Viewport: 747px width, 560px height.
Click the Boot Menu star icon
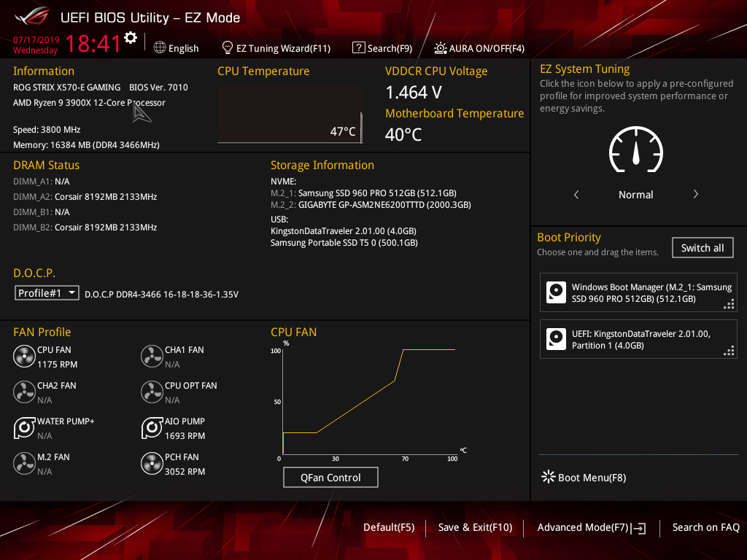click(x=549, y=477)
